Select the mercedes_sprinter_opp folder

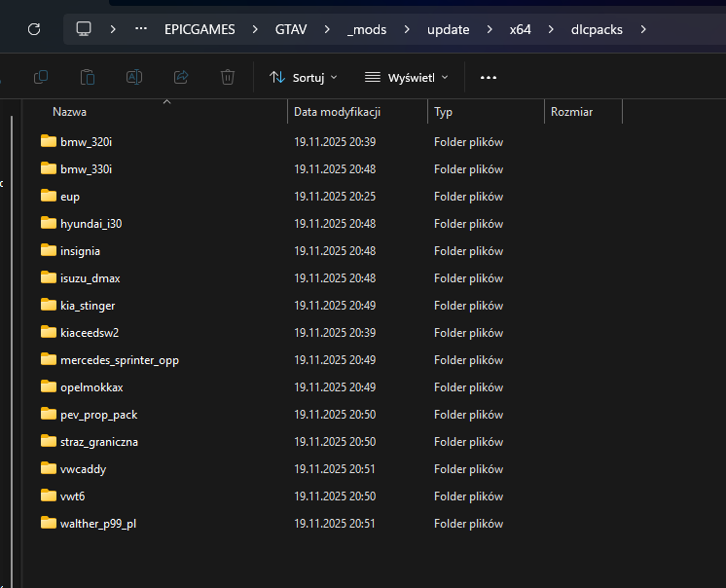[x=119, y=360]
